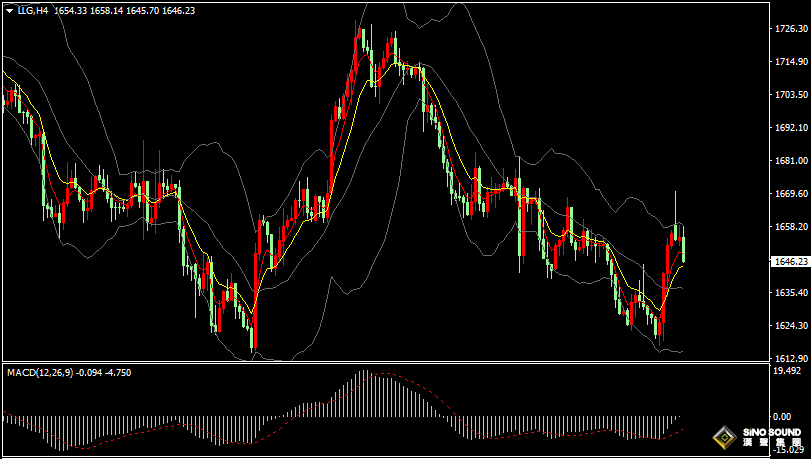Click the highlighted current price tag 1646.23

click(x=790, y=261)
